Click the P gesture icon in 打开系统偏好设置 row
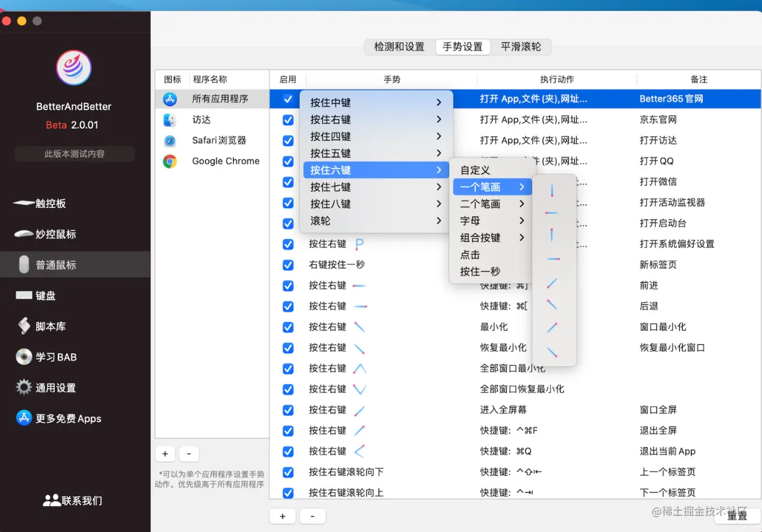762x532 pixels. tap(360, 244)
